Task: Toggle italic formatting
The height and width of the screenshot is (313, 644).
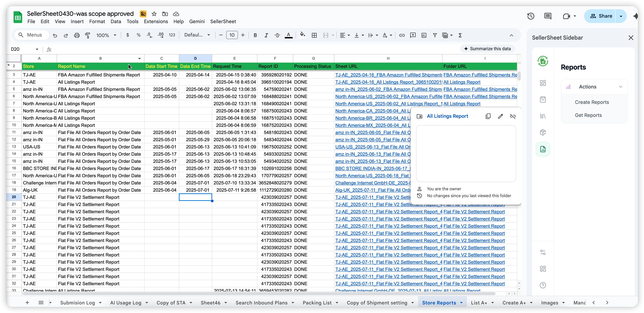Action: click(266, 35)
